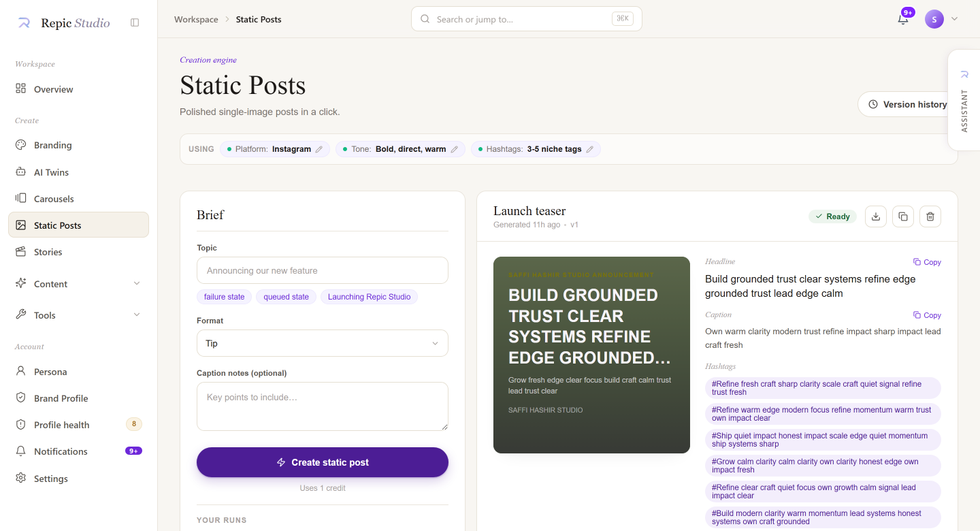Open Profile health
Image resolution: width=980 pixels, height=531 pixels.
(78, 425)
